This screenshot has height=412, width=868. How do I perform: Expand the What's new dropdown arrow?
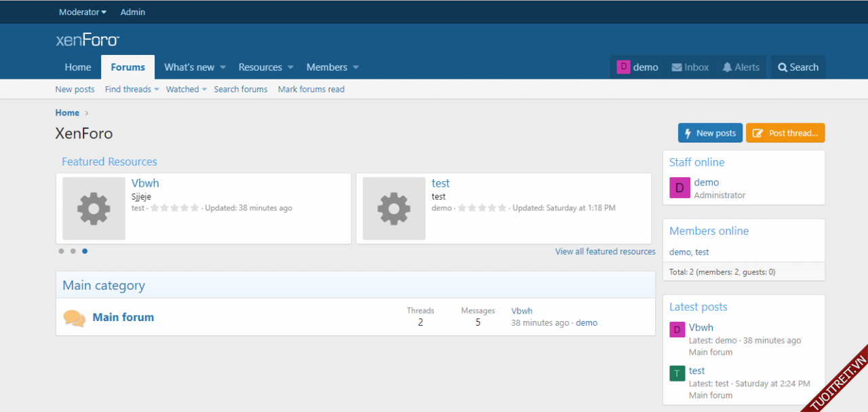tap(222, 67)
